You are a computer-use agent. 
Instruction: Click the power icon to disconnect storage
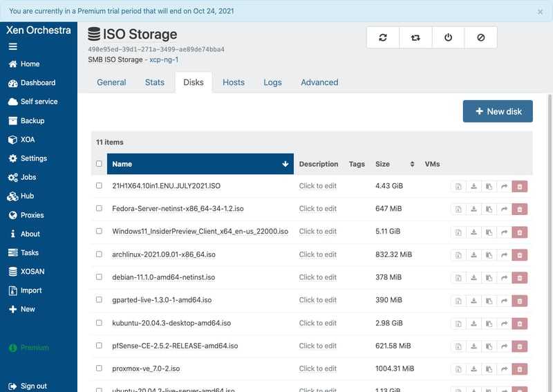point(448,38)
